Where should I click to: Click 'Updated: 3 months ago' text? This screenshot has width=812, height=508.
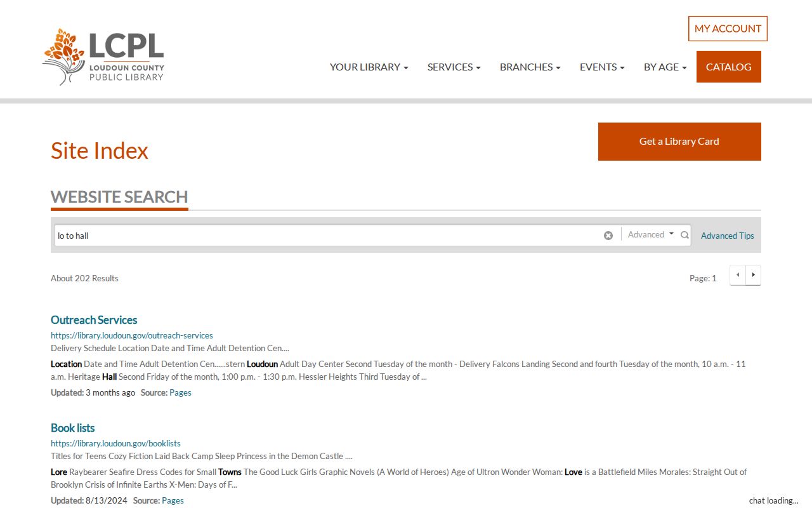(x=93, y=392)
